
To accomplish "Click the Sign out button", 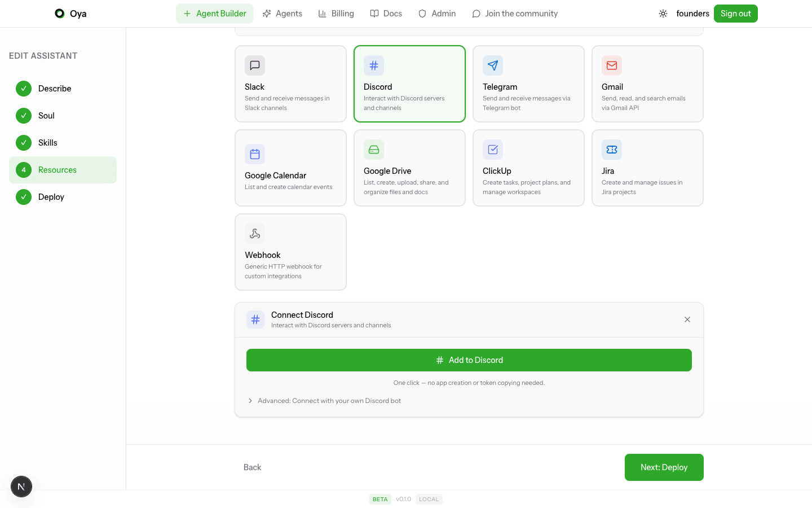I will pos(735,13).
